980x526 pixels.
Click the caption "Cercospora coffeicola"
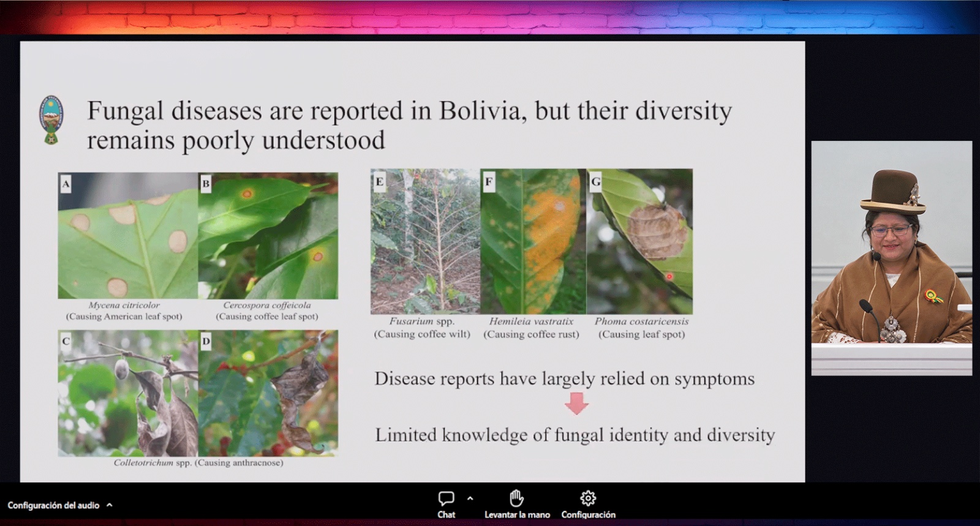pyautogui.click(x=267, y=305)
